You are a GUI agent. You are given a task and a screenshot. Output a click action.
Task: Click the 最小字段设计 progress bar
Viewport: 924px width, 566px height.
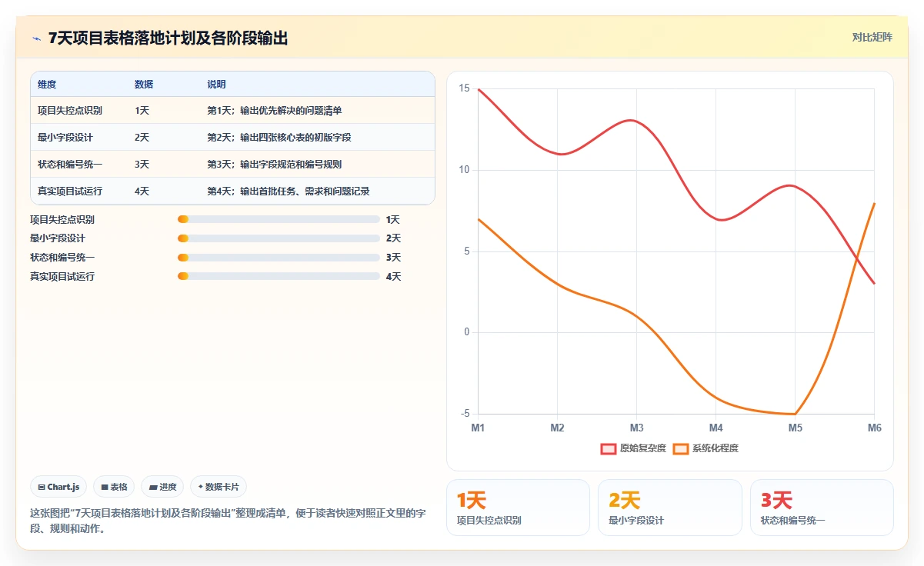tap(279, 238)
